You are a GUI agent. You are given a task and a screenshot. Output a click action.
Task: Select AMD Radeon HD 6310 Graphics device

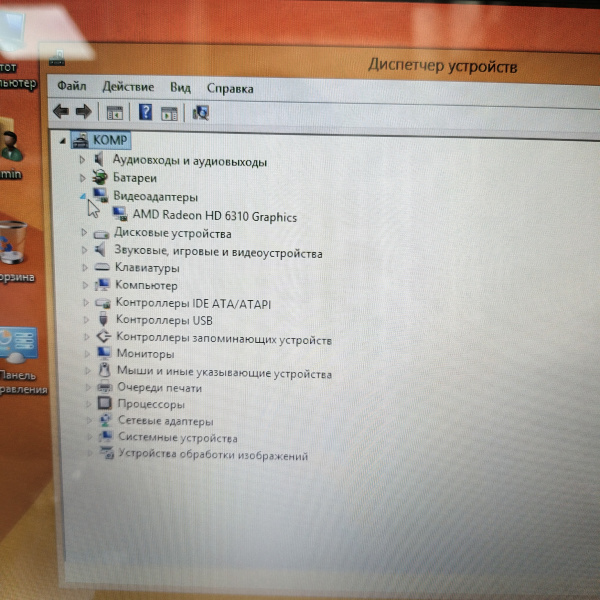pos(214,216)
